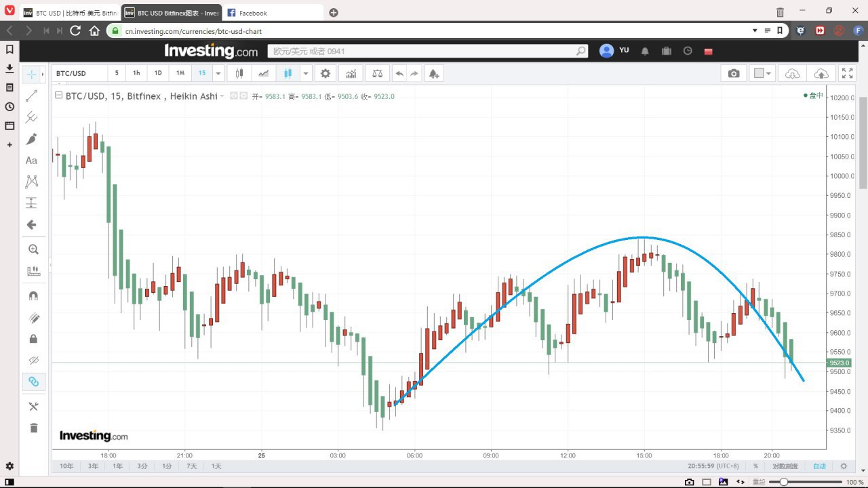Select the trend line drawing tool
Screen dimensions: 868x488
31,96
